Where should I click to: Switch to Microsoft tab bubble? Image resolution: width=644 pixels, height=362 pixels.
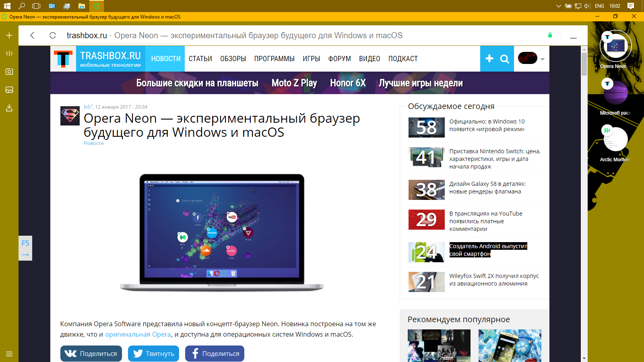(x=615, y=93)
